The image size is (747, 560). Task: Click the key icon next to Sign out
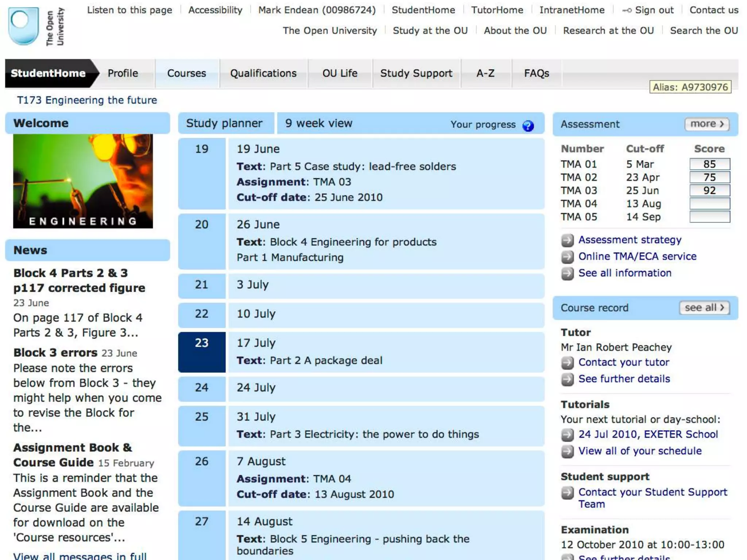pyautogui.click(x=627, y=10)
